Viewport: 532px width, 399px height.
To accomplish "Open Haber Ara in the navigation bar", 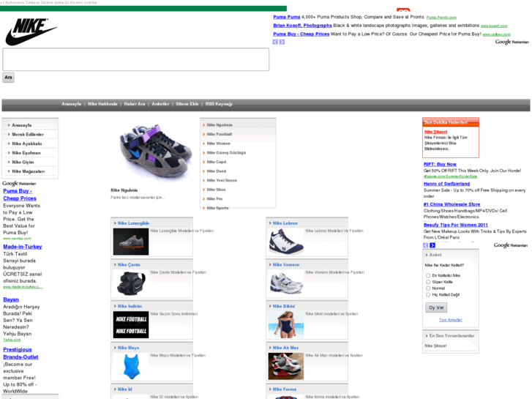I will pyautogui.click(x=135, y=104).
